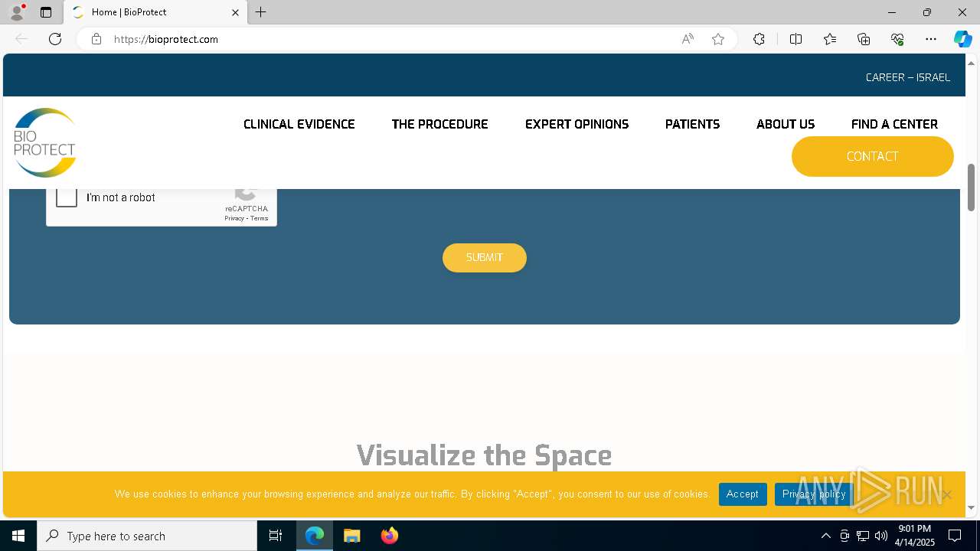
Task: Open the taskbar clock and date
Action: click(915, 536)
